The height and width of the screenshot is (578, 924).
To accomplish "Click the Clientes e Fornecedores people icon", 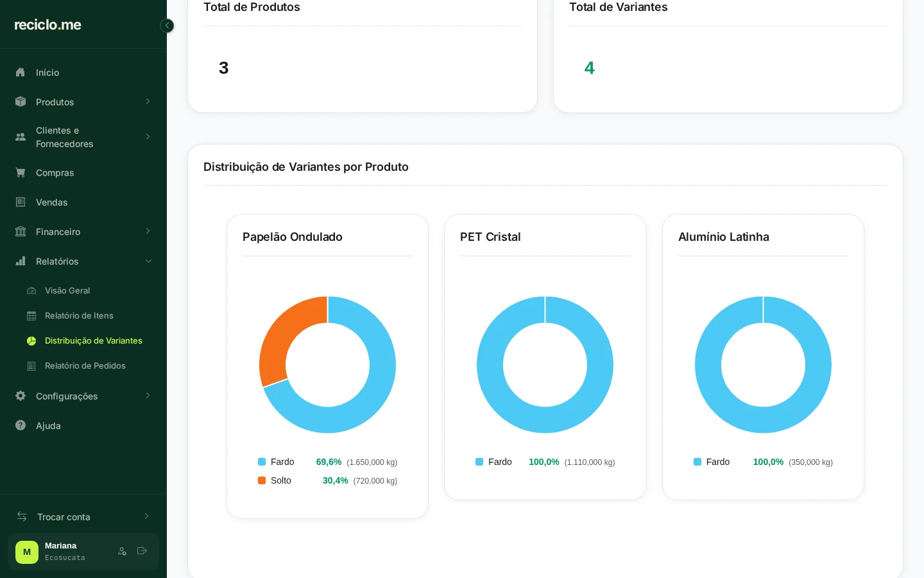I will point(21,137).
